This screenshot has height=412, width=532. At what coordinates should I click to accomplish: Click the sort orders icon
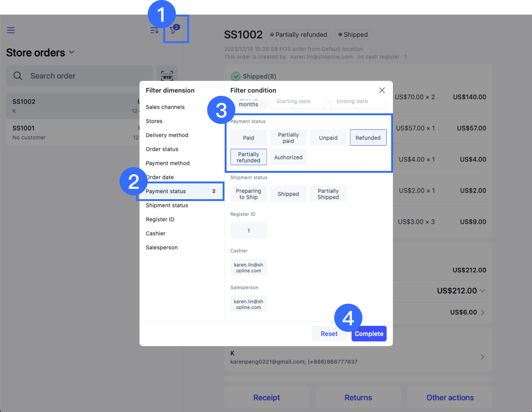[x=154, y=30]
